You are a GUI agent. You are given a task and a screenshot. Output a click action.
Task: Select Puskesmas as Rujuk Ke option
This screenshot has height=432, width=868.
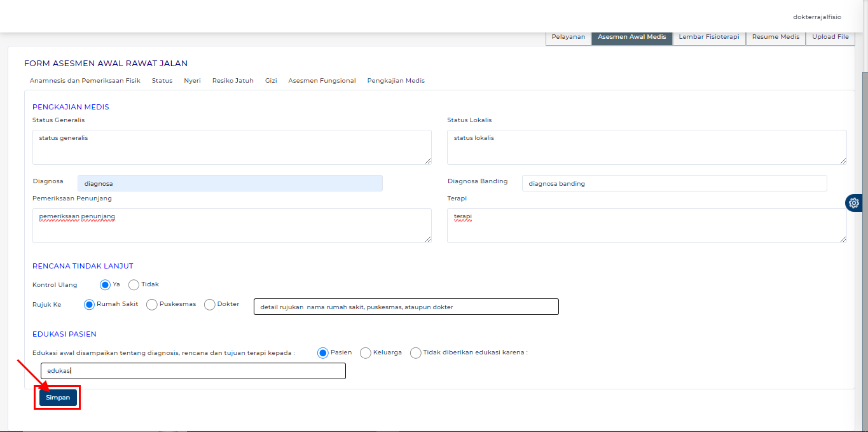click(x=152, y=305)
